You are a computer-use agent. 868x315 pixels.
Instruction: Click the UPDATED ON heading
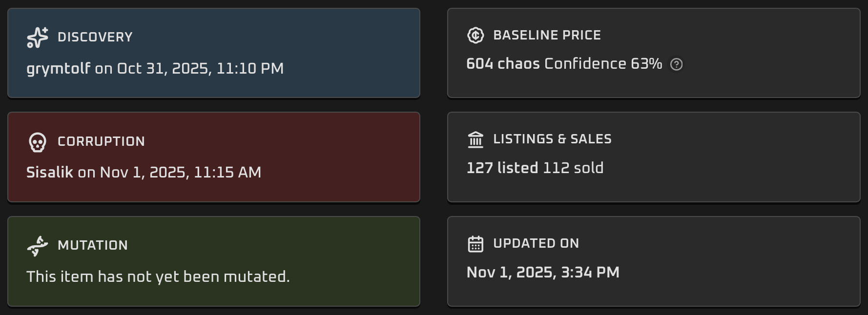coord(536,244)
